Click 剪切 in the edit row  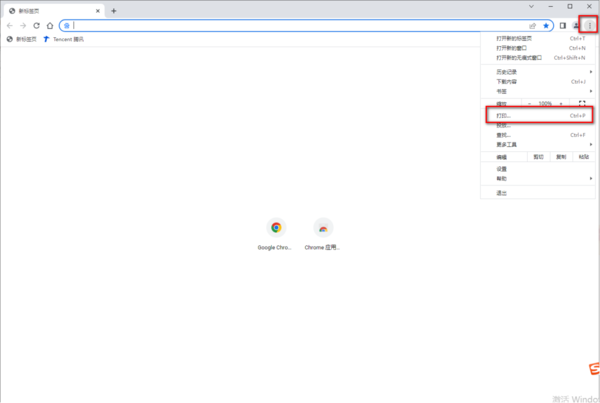click(x=538, y=157)
